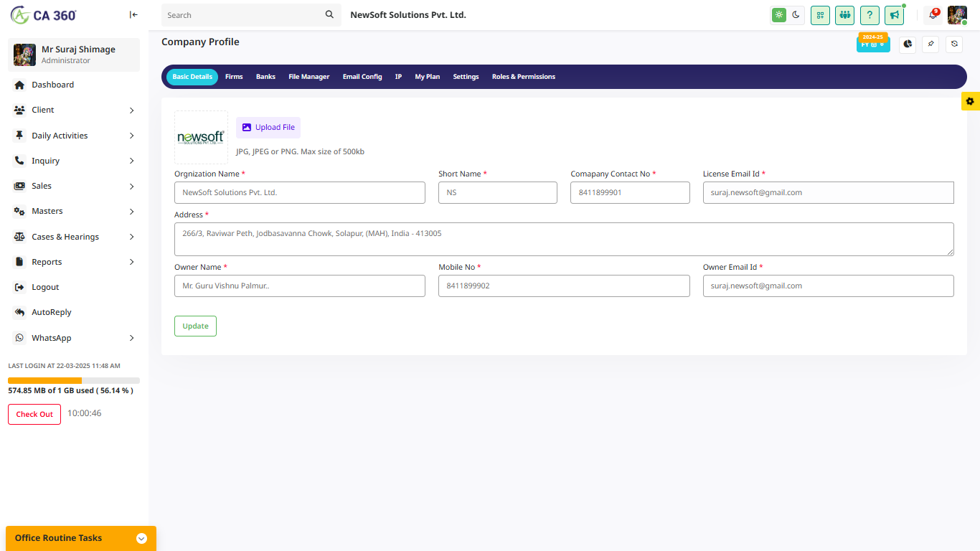Switch to the Banks tab
The width and height of the screenshot is (980, 551).
265,77
